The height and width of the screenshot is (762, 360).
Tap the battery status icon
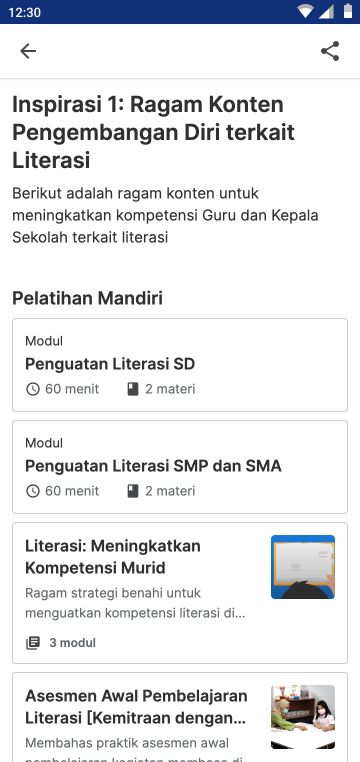point(348,12)
